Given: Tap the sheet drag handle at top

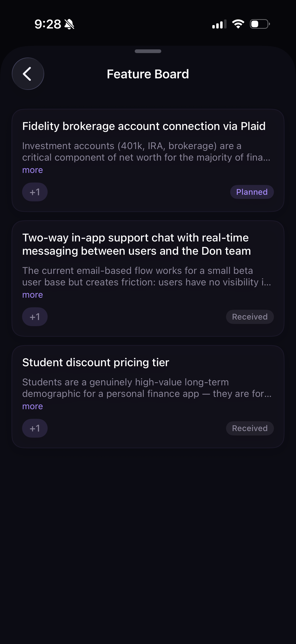Looking at the screenshot, I should tap(148, 51).
